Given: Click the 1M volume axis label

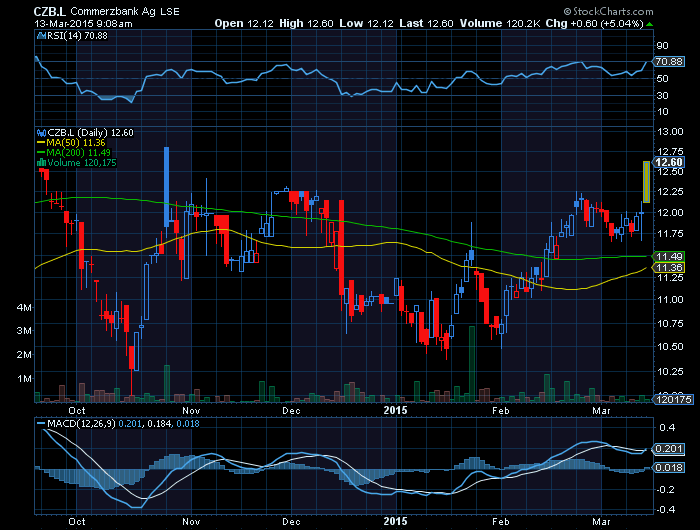Looking at the screenshot, I should coord(25,379).
